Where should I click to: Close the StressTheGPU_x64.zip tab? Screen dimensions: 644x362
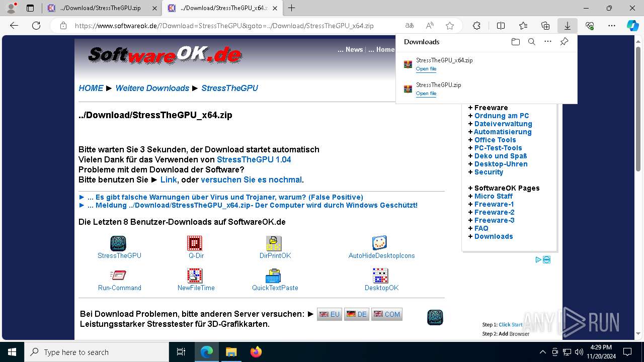(x=274, y=8)
